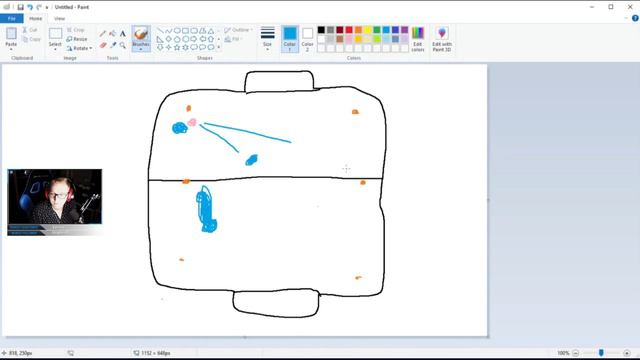The width and height of the screenshot is (640, 360).
Task: Click the Brushes tool icon
Action: coord(141,33)
